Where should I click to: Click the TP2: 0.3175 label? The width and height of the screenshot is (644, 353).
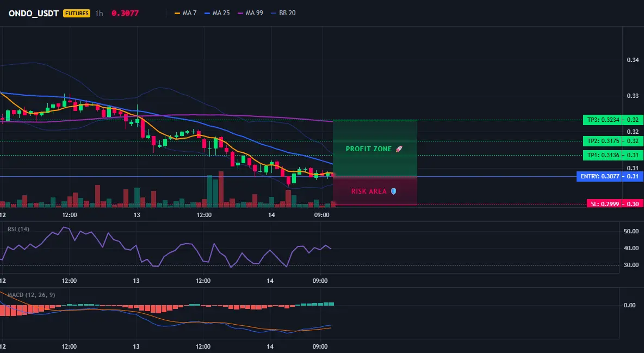(602, 141)
